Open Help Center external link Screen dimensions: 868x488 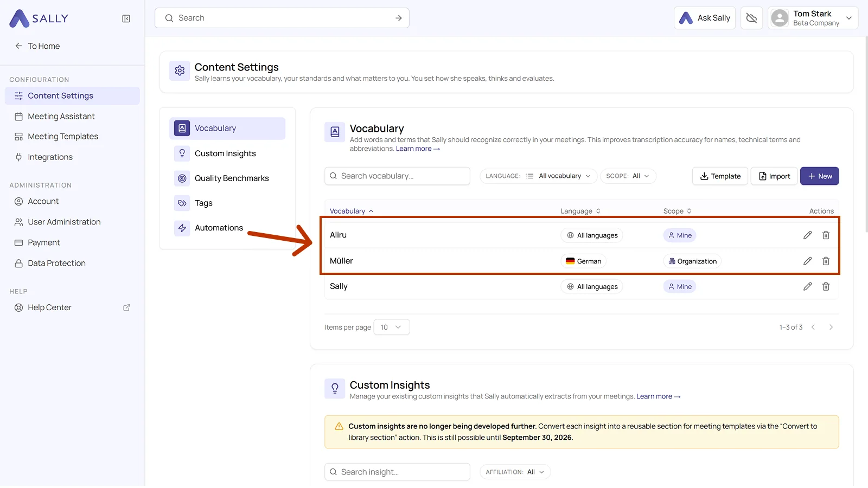click(x=126, y=307)
